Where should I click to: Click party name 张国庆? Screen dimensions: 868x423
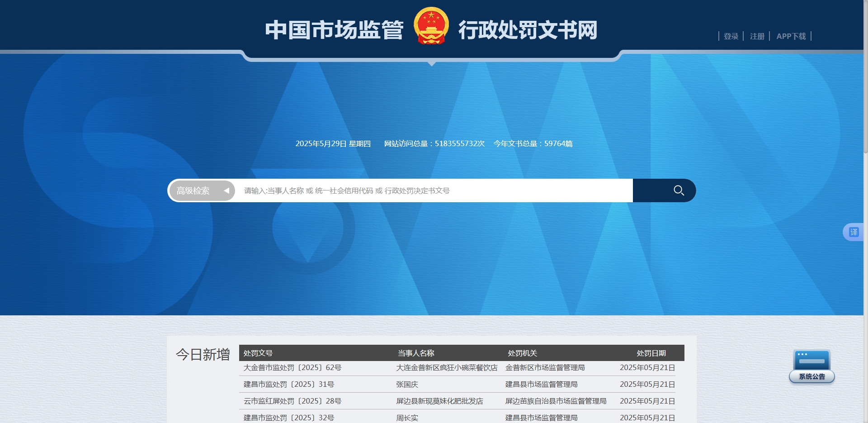point(407,385)
